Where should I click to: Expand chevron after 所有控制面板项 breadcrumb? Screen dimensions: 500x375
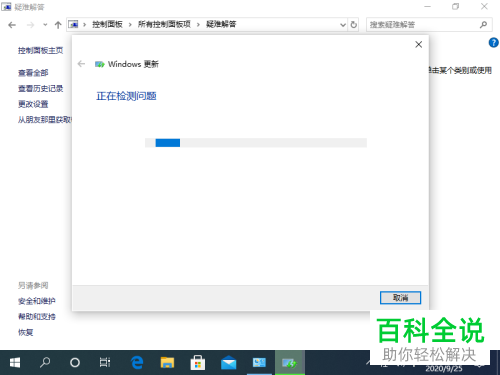pyautogui.click(x=198, y=24)
